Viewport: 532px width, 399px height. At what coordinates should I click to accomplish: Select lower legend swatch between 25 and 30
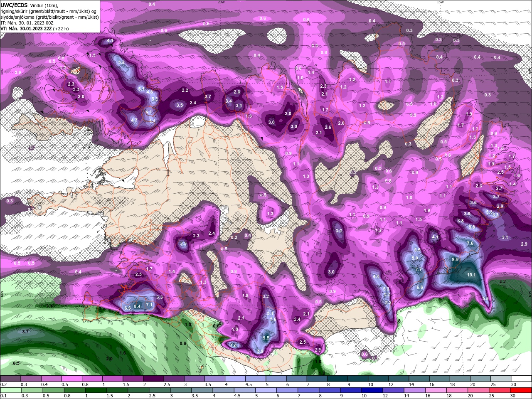(500, 390)
